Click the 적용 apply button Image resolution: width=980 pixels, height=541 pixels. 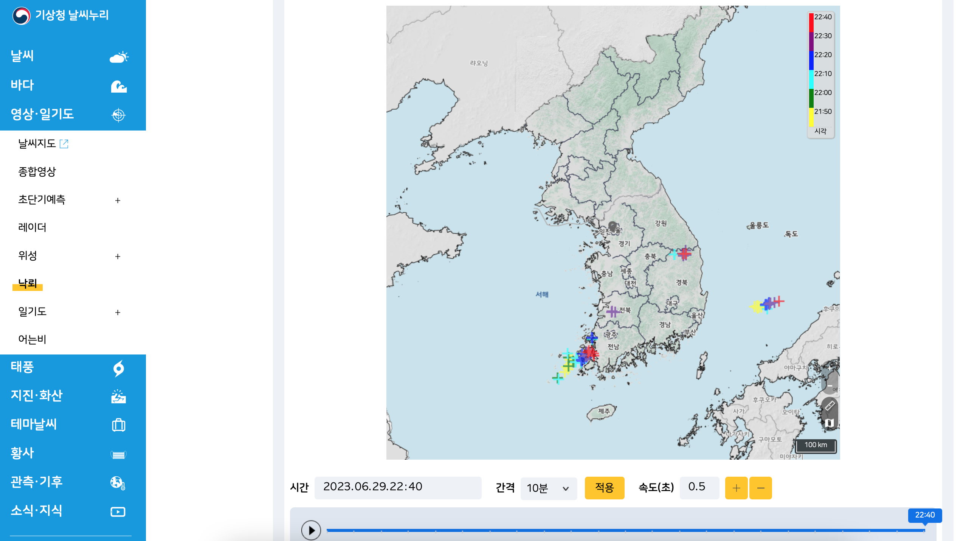[x=604, y=488]
